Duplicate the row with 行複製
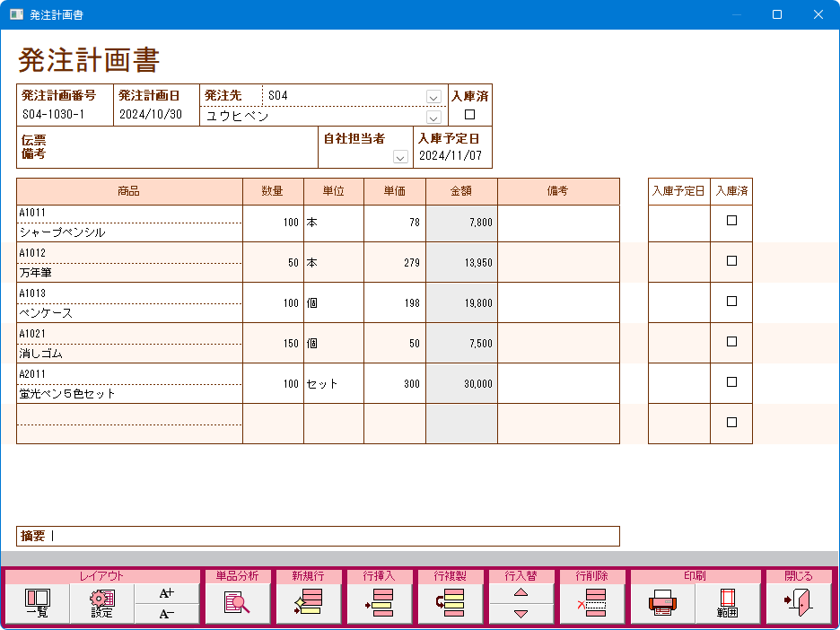Screen dimensions: 840x630 click(x=451, y=603)
